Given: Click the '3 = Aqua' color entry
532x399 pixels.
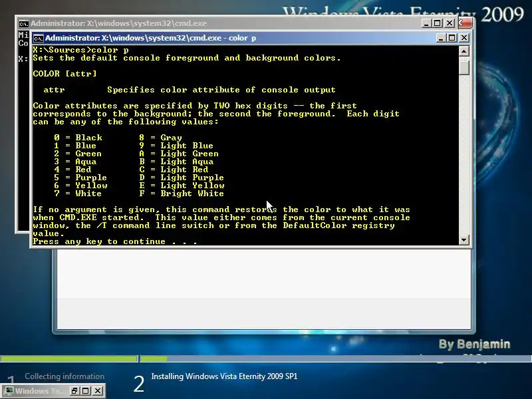Looking at the screenshot, I should pyautogui.click(x=75, y=162).
